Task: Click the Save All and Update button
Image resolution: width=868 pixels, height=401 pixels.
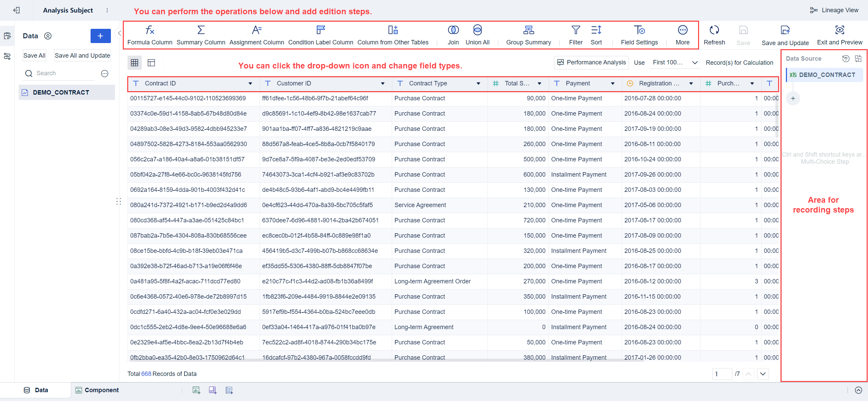Action: click(x=82, y=55)
